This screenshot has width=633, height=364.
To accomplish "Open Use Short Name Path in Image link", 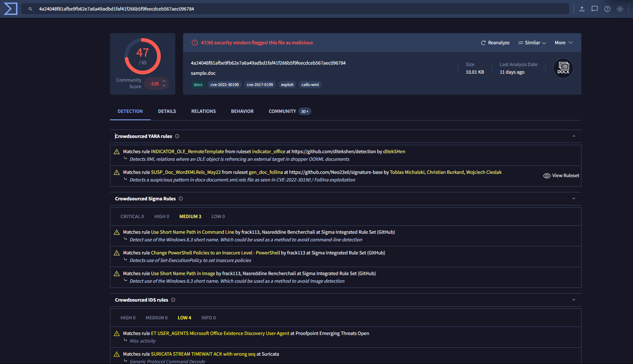I will tap(183, 274).
